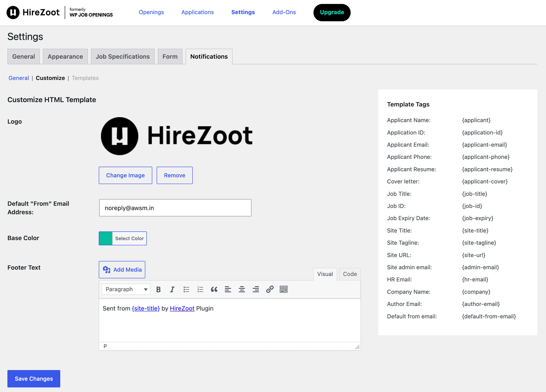Click the {applicant} template tag

[476, 120]
